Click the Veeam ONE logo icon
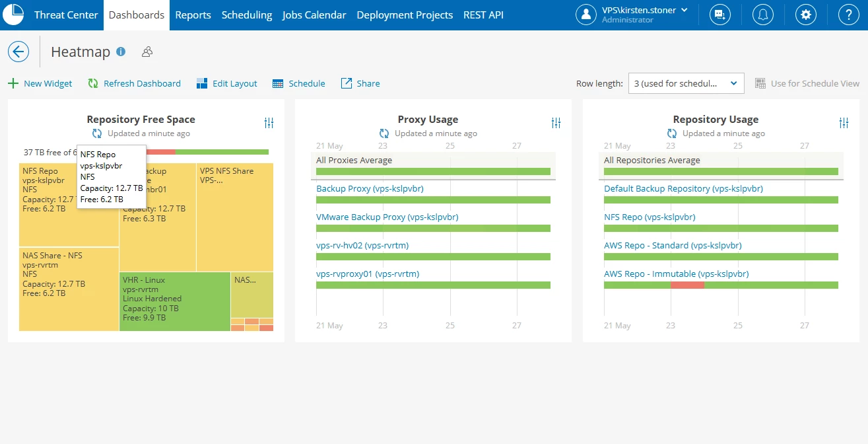The width and height of the screenshot is (868, 444). click(x=13, y=15)
